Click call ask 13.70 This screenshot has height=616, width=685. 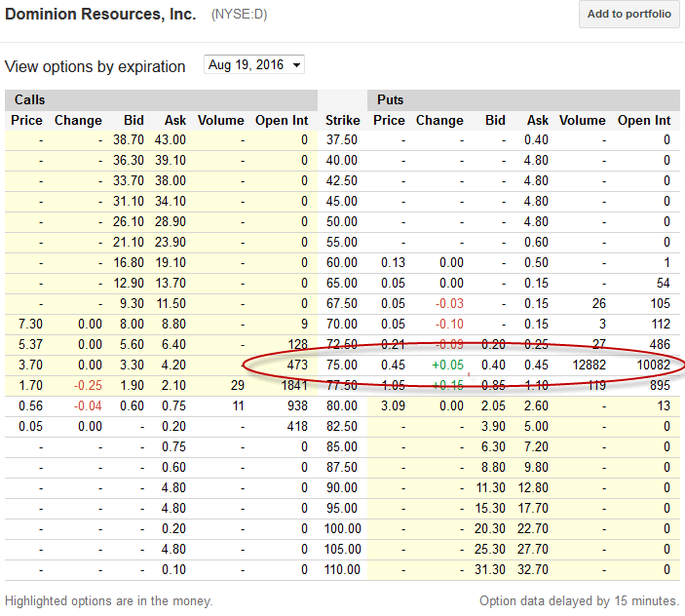coord(171,283)
